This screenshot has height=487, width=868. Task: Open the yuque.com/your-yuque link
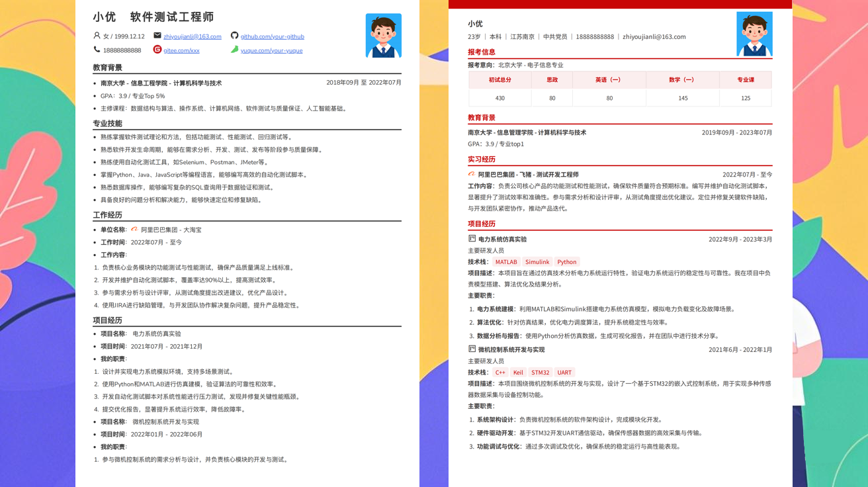point(271,50)
